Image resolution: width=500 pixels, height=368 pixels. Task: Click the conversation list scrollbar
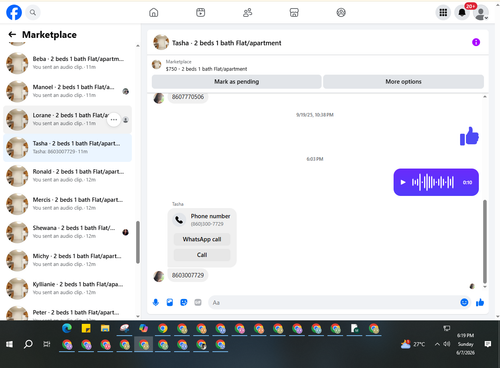coord(138,242)
